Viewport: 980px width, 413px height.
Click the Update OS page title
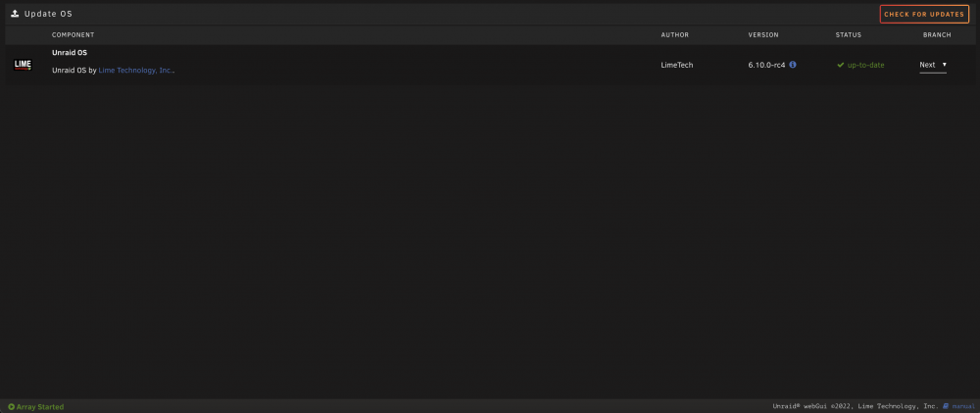click(48, 14)
